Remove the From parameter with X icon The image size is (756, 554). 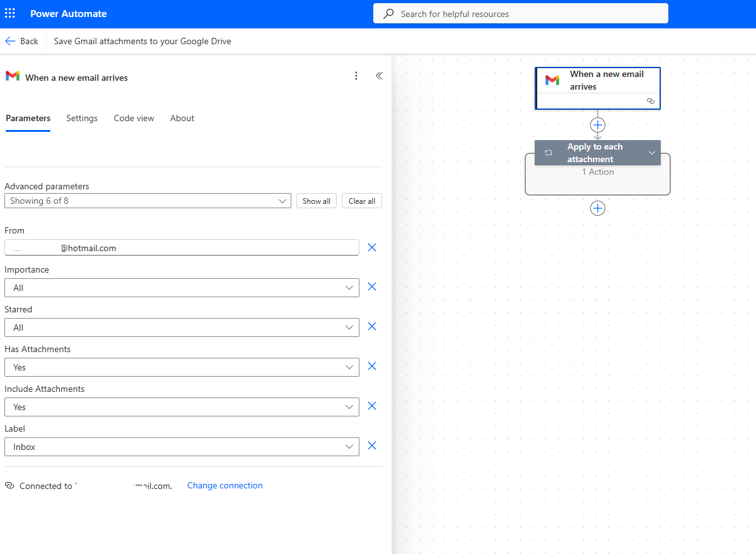coord(372,247)
